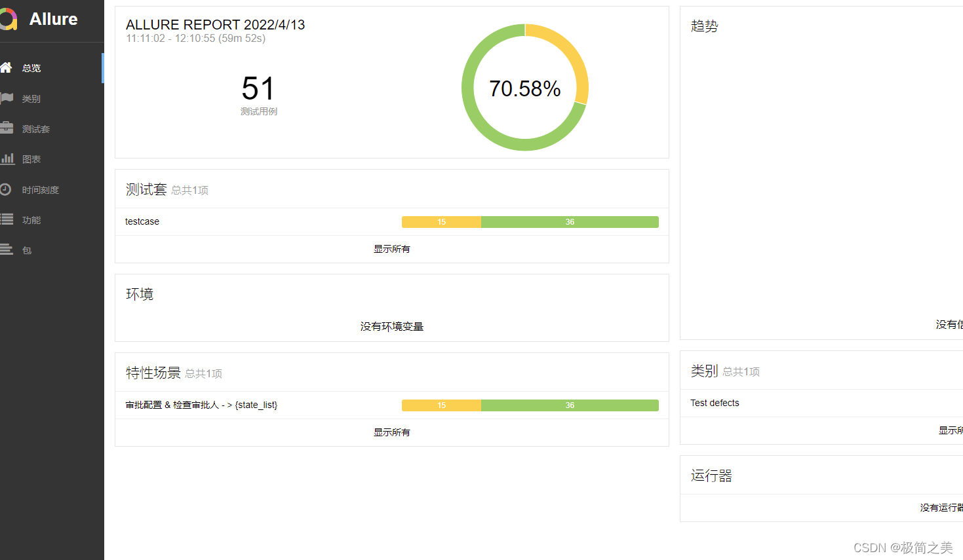This screenshot has width=963, height=560.
Task: Click the 70.58% value in the chart
Action: [525, 88]
